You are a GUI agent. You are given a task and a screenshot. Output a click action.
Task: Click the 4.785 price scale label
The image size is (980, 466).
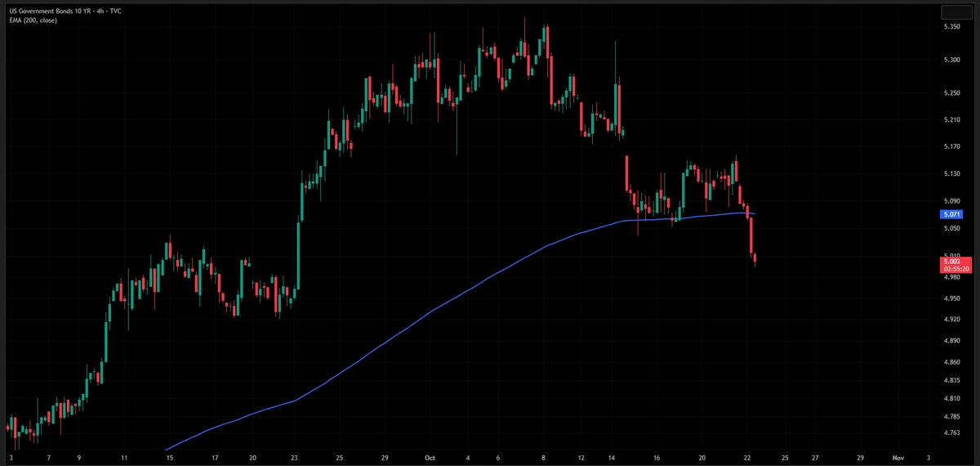tap(951, 416)
